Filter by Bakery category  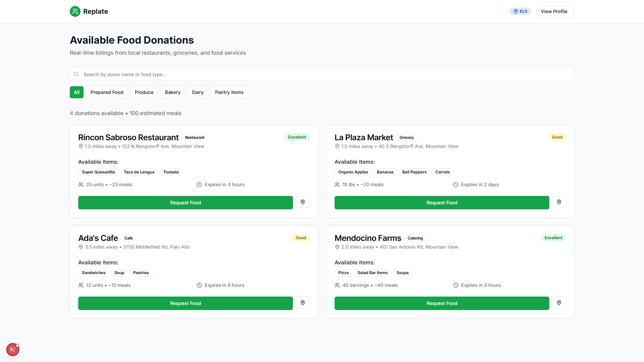point(173,92)
